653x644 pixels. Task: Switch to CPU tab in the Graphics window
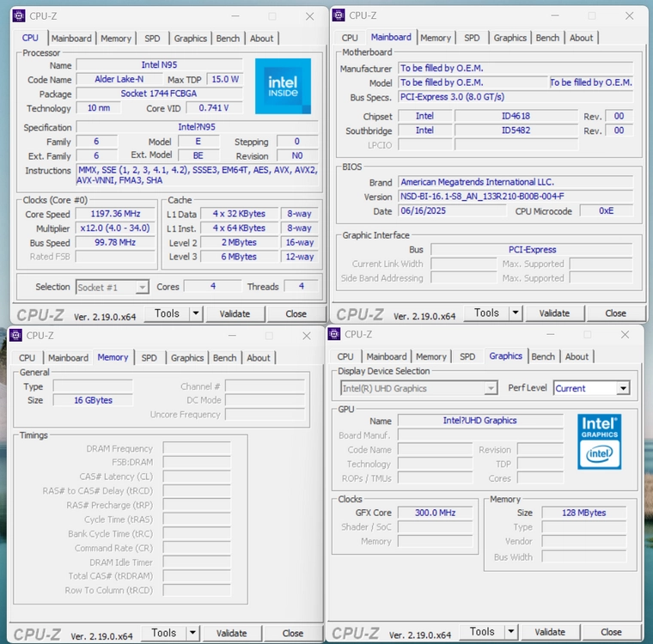(x=345, y=356)
